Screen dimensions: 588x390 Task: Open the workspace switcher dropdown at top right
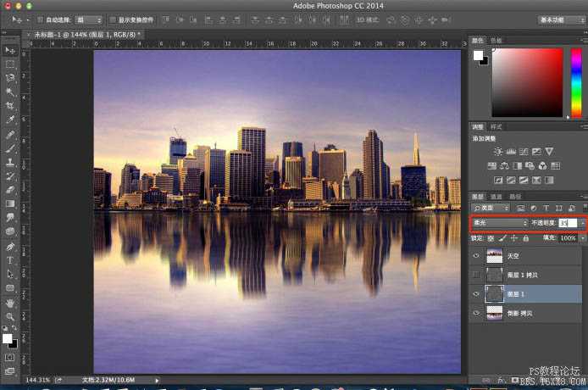562,19
